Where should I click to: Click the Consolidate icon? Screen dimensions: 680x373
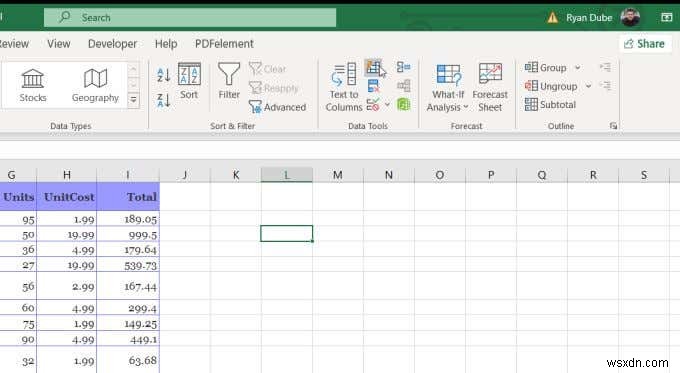pyautogui.click(x=403, y=67)
